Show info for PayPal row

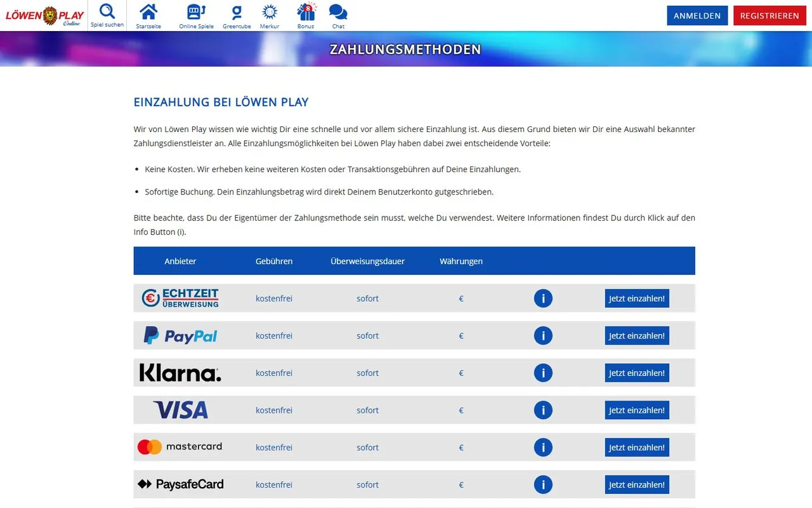pyautogui.click(x=543, y=335)
